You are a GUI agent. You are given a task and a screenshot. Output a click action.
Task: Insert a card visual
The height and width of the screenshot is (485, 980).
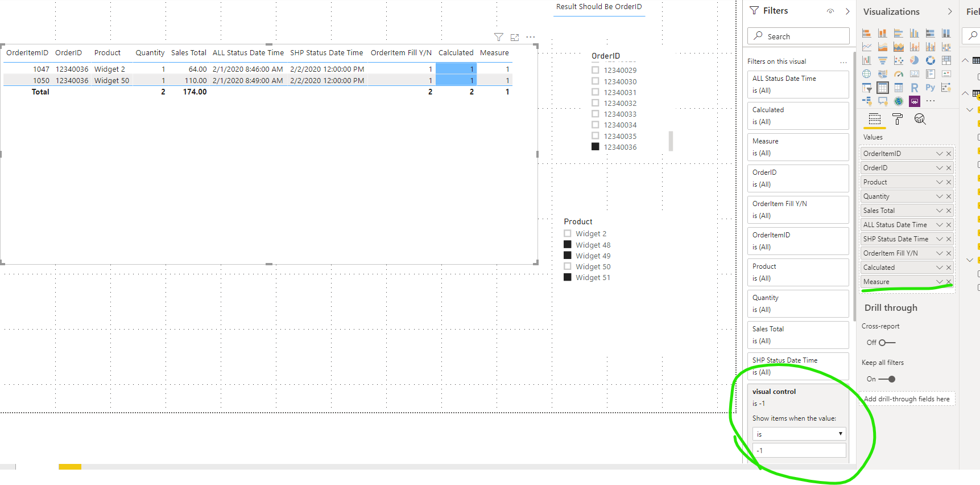tap(915, 74)
